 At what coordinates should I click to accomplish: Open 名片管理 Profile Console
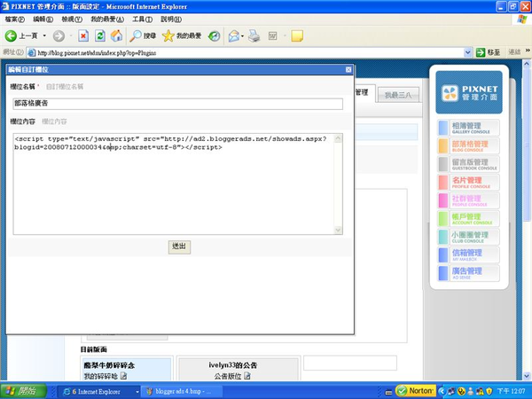point(468,182)
